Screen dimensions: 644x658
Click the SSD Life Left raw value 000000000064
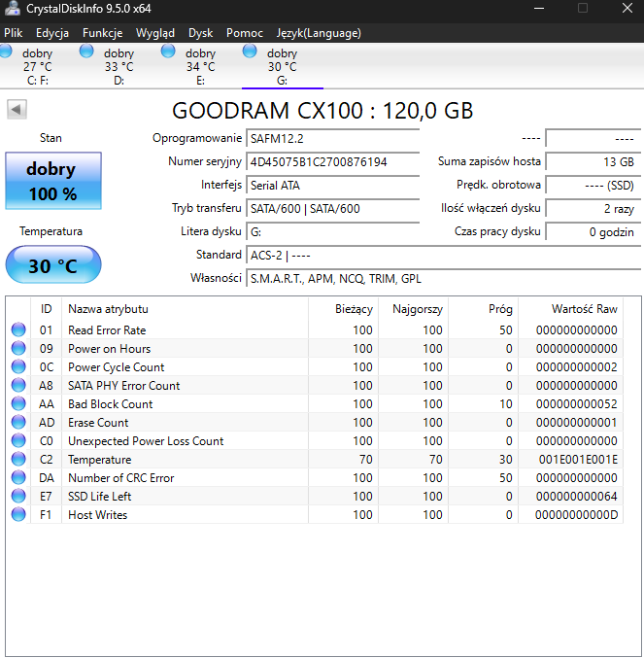(577, 497)
